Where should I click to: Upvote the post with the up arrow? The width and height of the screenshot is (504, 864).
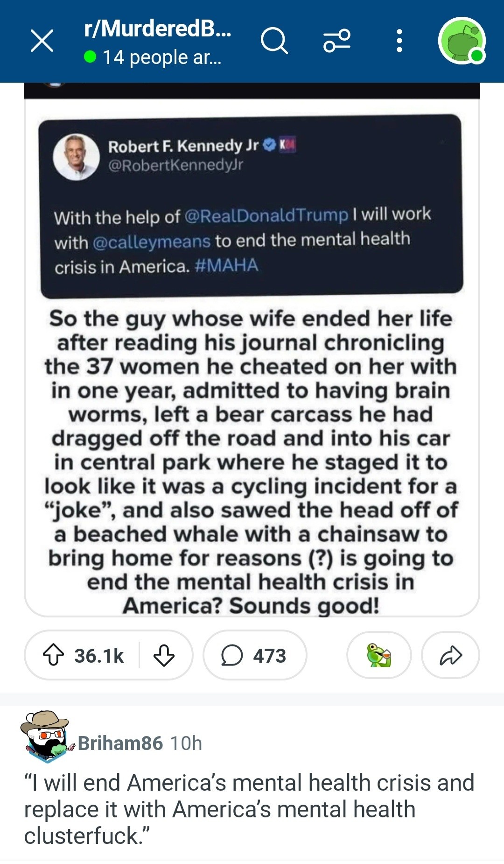(x=54, y=655)
